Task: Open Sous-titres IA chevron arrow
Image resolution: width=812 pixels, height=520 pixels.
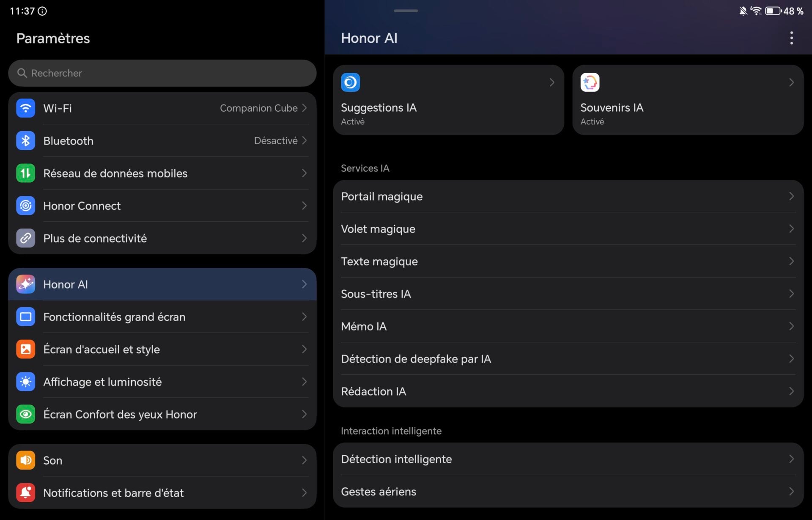Action: pyautogui.click(x=791, y=294)
